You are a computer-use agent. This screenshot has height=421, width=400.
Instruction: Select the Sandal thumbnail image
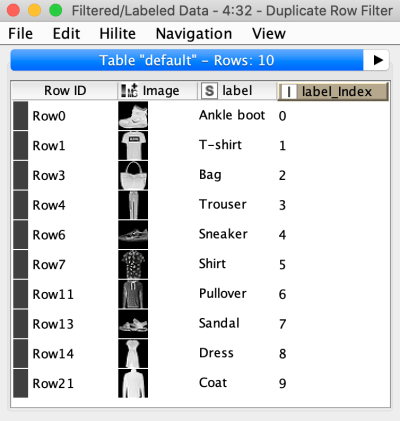[133, 324]
